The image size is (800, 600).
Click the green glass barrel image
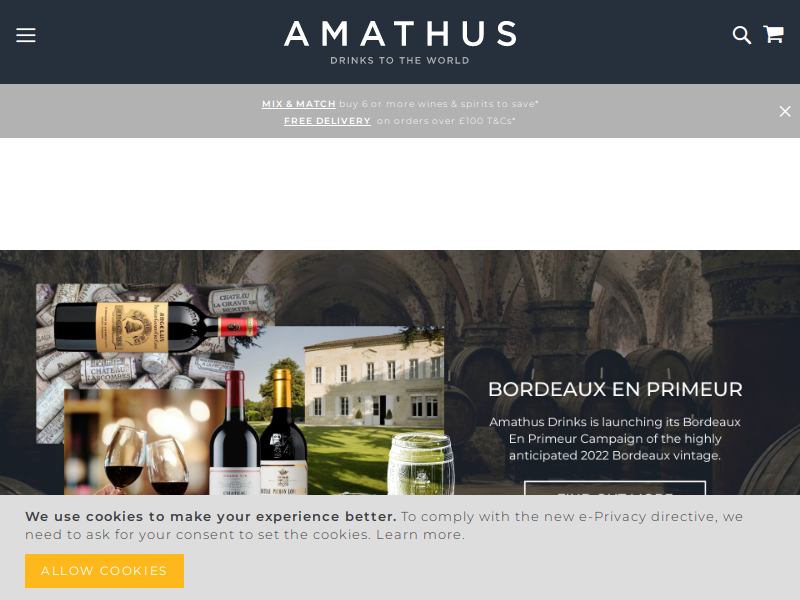[x=421, y=464]
